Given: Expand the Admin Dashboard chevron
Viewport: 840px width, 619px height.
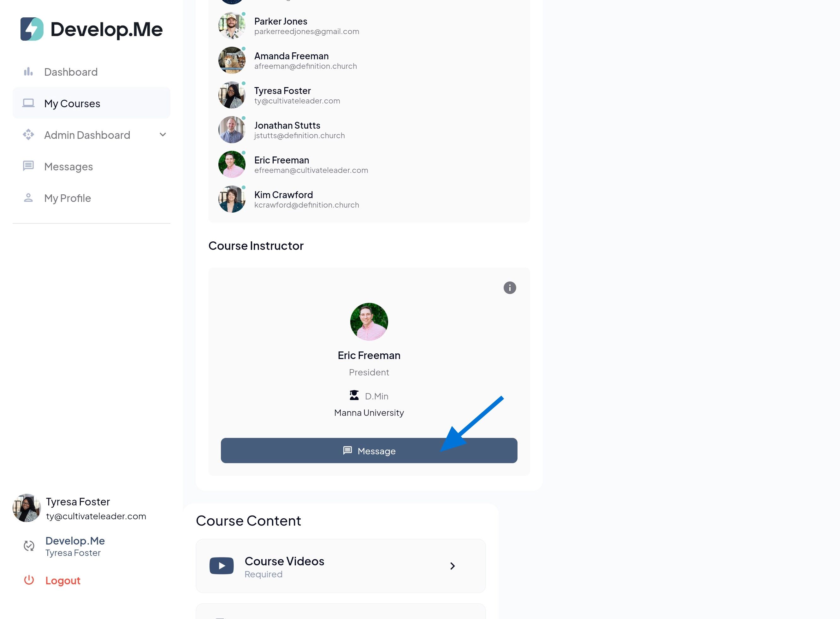Looking at the screenshot, I should point(163,134).
